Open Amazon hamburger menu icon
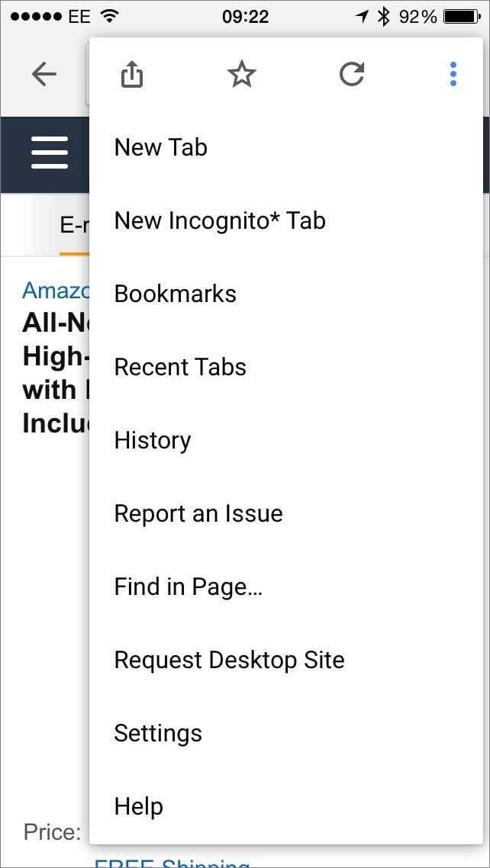Viewport: 490px width, 868px height. pyautogui.click(x=50, y=153)
